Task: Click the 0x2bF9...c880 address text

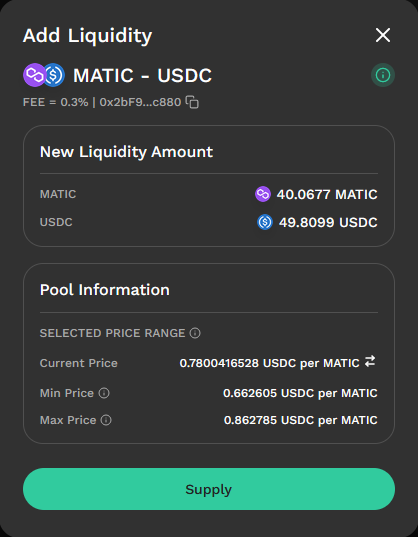Action: 140,102
